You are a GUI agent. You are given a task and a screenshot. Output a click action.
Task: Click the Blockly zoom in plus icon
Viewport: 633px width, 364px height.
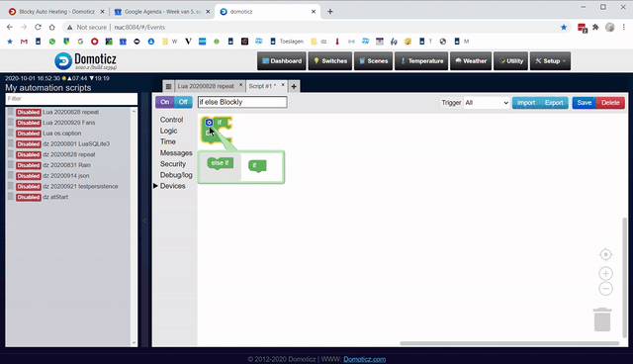click(605, 274)
